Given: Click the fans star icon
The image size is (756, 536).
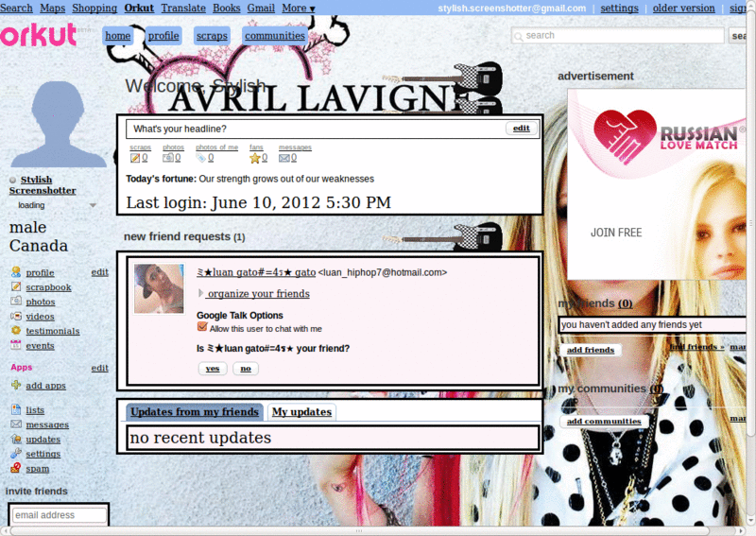Looking at the screenshot, I should (254, 158).
